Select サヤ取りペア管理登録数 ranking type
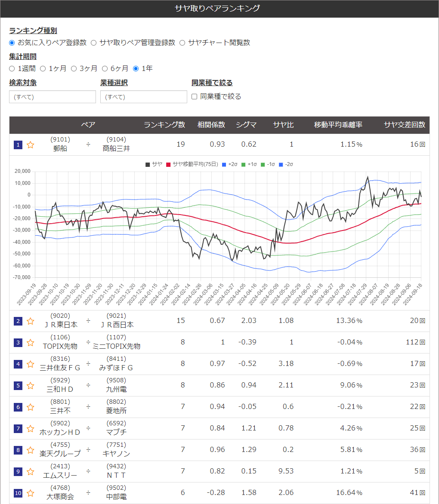This screenshot has height=504, width=439. click(94, 43)
